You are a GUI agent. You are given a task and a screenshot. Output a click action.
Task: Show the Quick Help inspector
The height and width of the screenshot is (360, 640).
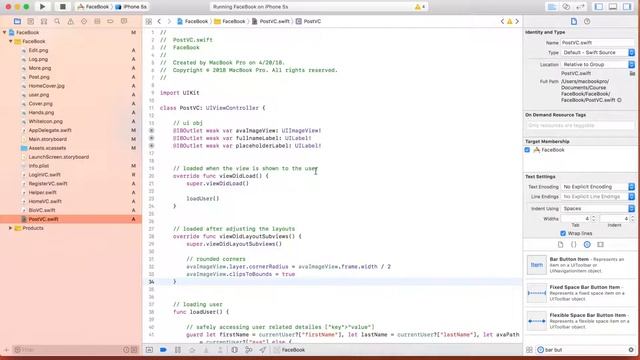[x=587, y=21]
